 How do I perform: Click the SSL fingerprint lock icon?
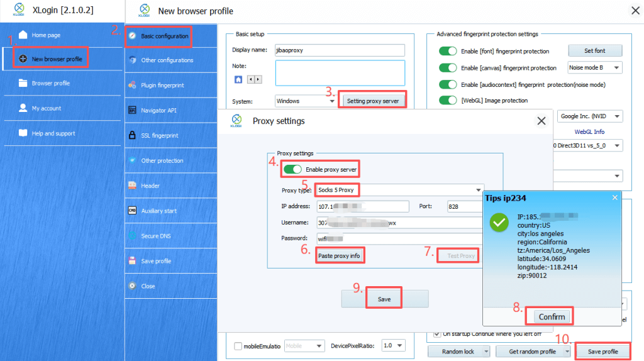[132, 135]
